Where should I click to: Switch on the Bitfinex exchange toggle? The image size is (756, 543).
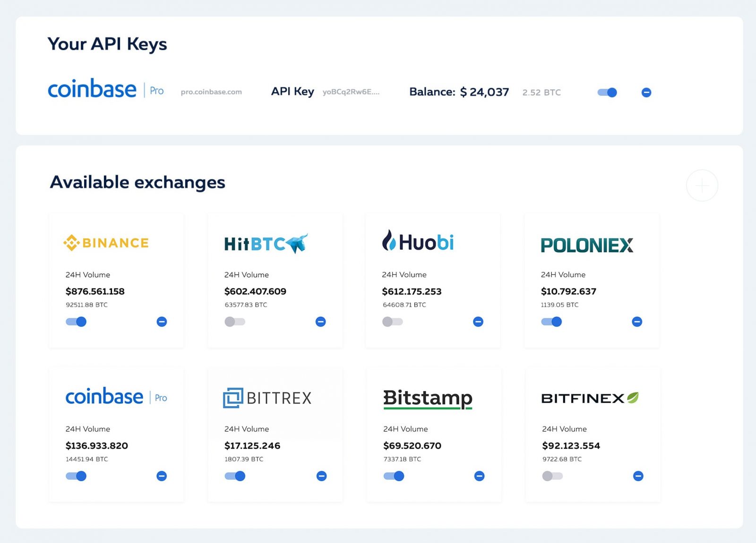click(552, 476)
